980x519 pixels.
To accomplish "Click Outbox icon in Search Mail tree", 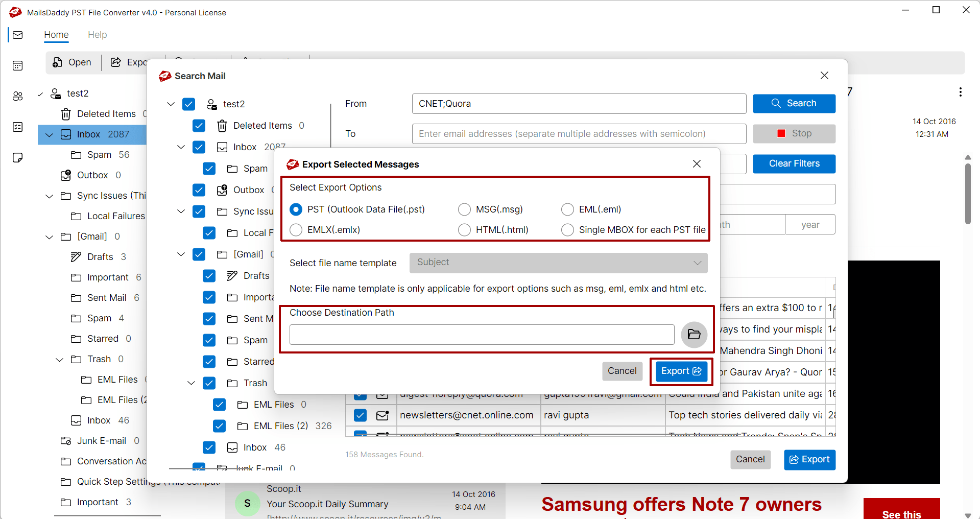I will 222,190.
